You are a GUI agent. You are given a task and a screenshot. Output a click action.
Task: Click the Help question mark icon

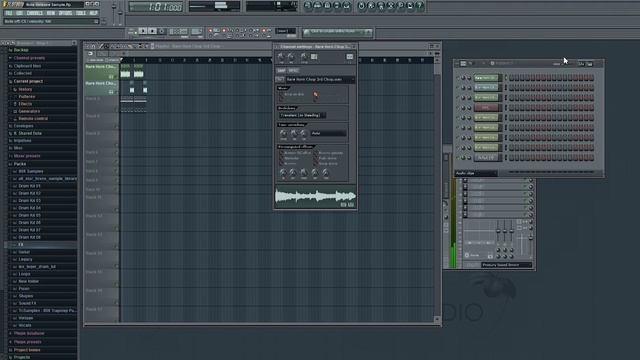tap(420, 6)
